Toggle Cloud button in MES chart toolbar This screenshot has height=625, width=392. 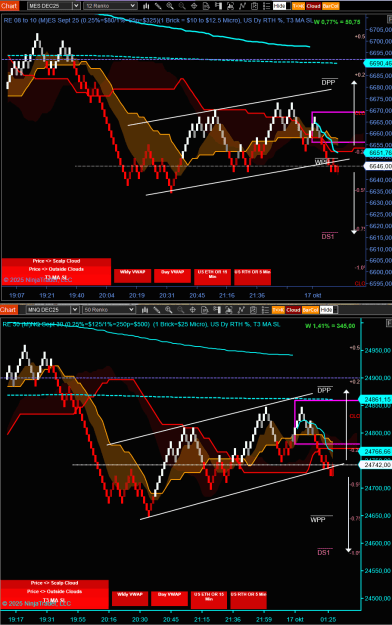pyautogui.click(x=313, y=6)
